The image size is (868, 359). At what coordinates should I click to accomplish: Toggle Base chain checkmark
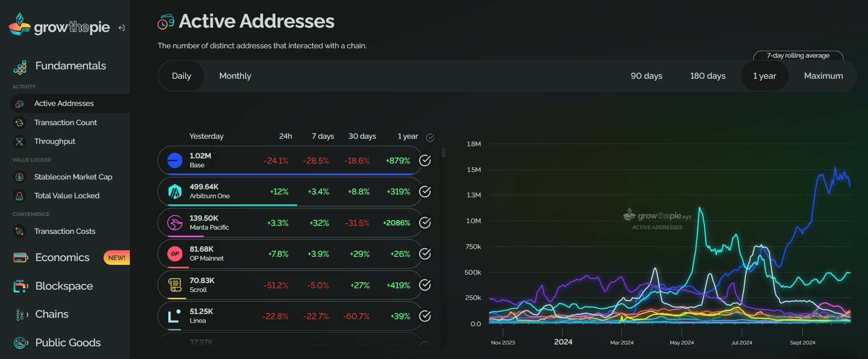pos(425,160)
